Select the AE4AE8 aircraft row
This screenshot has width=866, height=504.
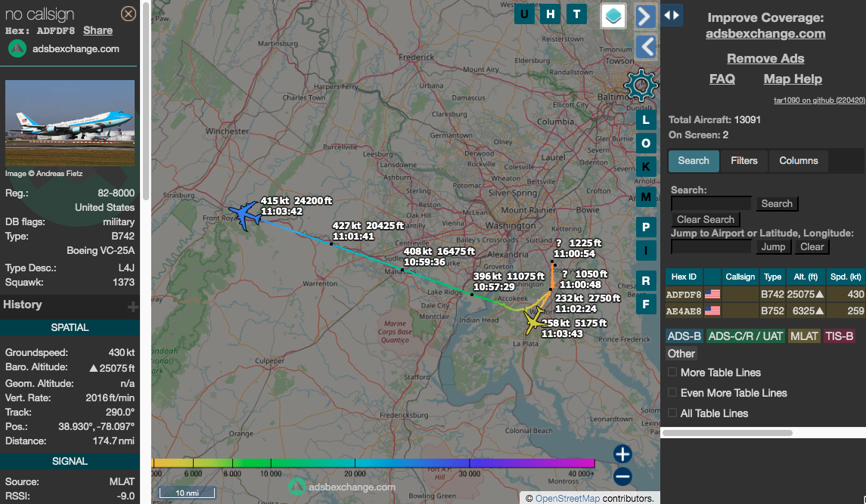tap(765, 311)
